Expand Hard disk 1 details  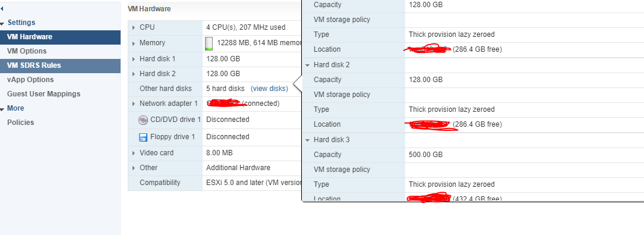(134, 59)
